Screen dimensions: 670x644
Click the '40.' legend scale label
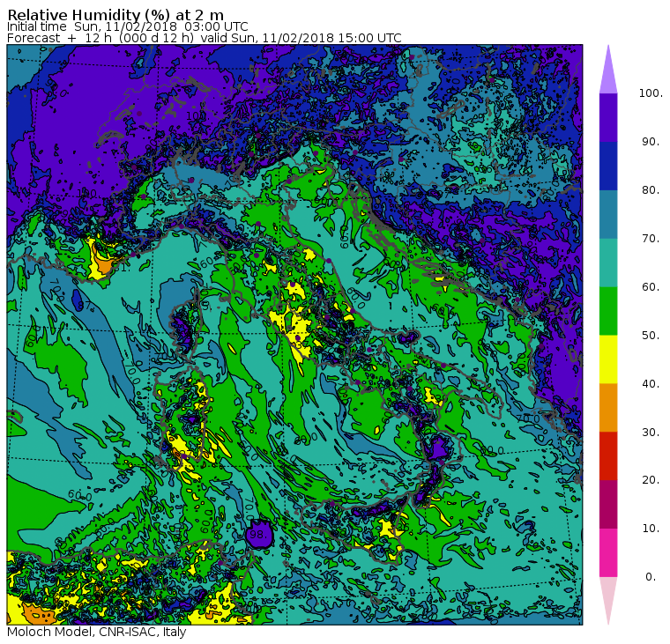click(x=651, y=383)
